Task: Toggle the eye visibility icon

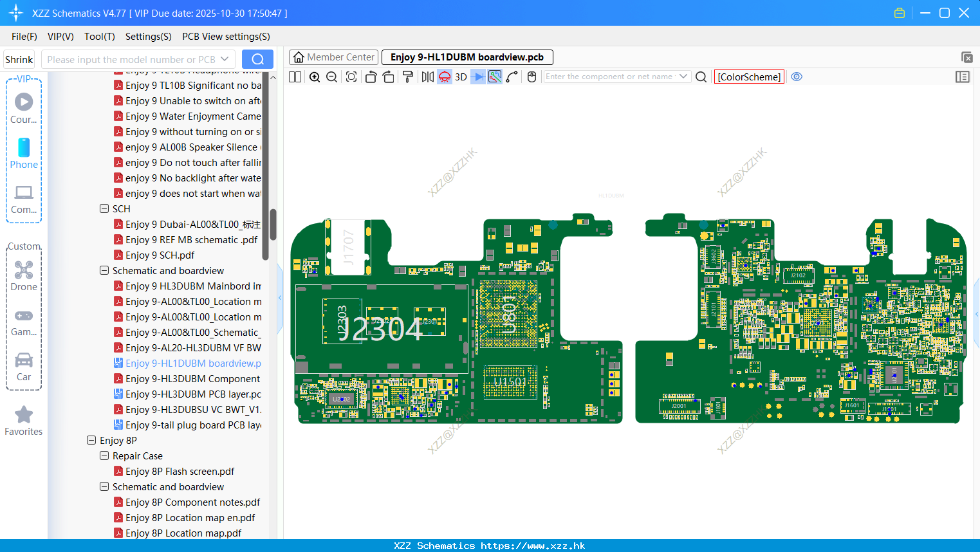Action: pyautogui.click(x=797, y=77)
